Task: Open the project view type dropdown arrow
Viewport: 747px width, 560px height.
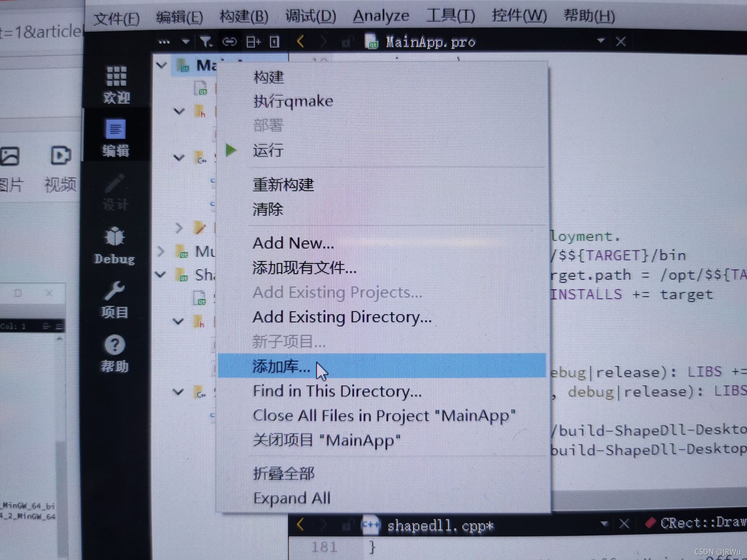Action: point(186,41)
